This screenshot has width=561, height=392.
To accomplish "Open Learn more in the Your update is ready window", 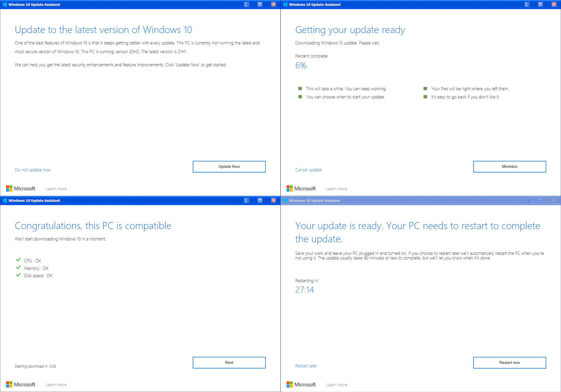I will [337, 385].
